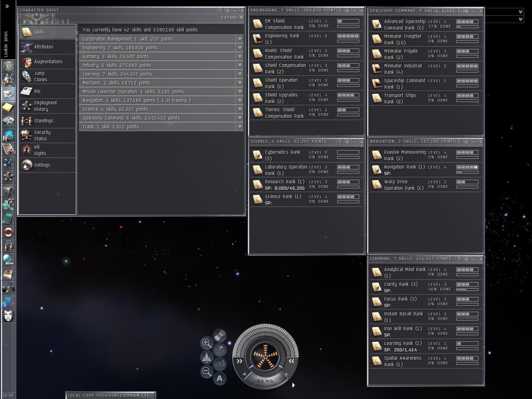Open the paper-and-pen journal icon in sidebar
The height and width of the screenshot is (399, 532).
pos(8,149)
